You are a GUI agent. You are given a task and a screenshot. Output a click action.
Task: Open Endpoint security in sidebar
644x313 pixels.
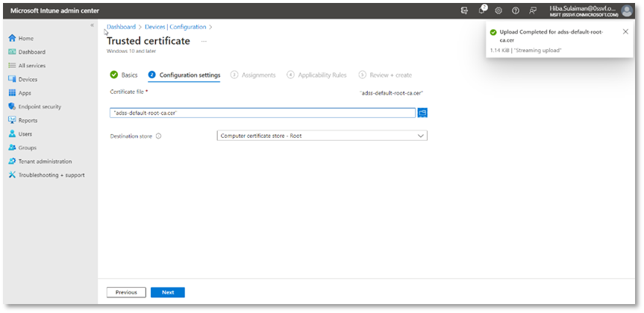pos(39,107)
